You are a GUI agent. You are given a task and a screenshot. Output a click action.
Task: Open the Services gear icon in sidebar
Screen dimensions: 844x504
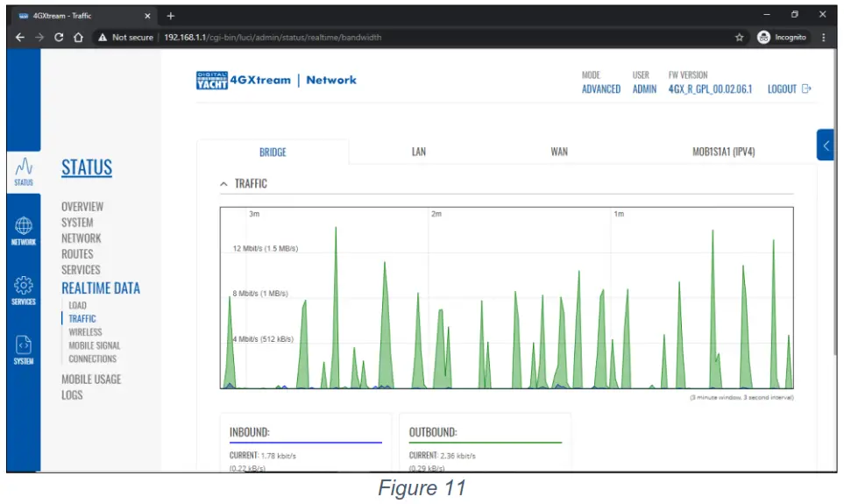point(24,290)
